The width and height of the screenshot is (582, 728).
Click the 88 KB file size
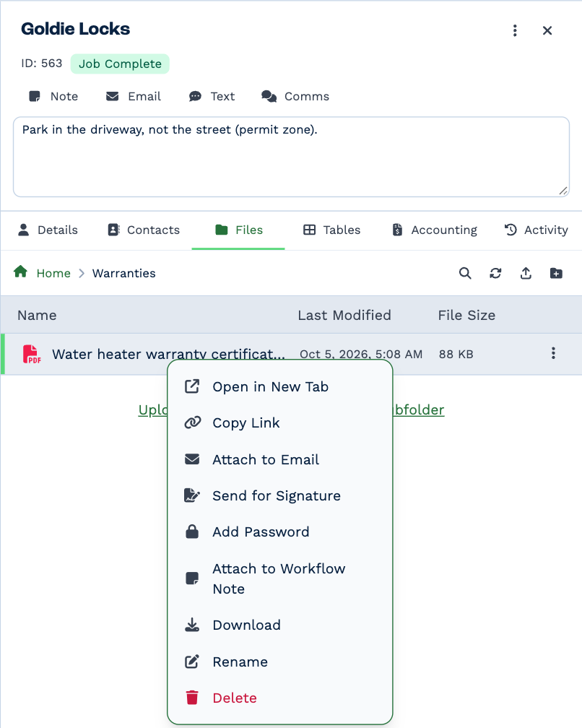point(456,354)
